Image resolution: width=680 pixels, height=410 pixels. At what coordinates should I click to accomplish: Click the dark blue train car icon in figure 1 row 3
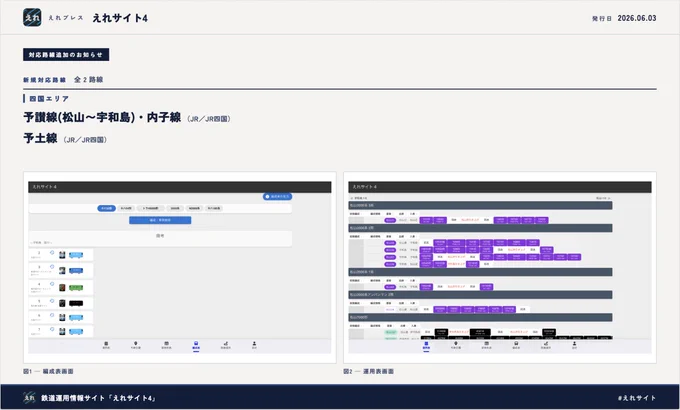click(76, 271)
